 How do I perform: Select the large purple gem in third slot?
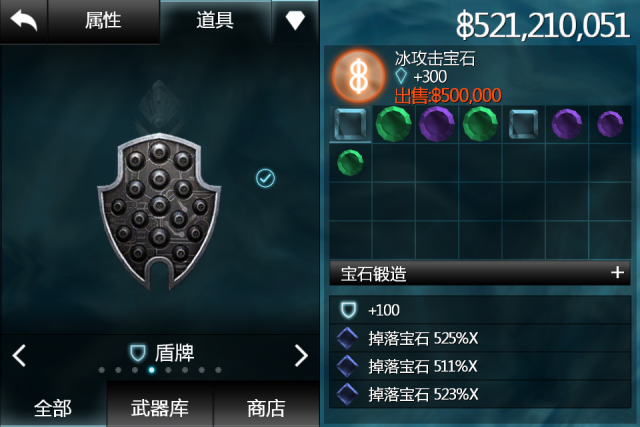coord(437,124)
